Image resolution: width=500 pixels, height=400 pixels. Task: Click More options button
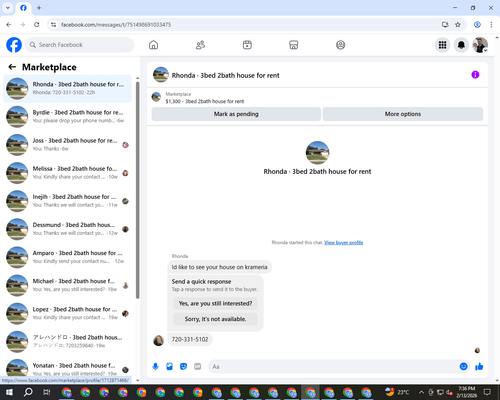(403, 114)
